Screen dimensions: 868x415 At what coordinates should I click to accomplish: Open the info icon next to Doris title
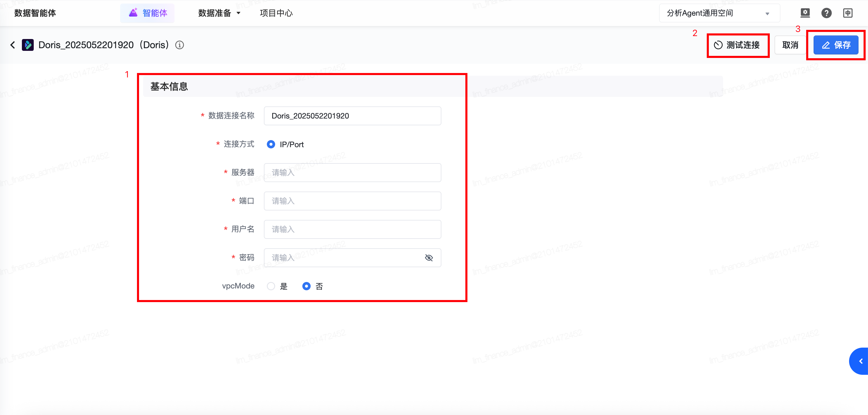[180, 45]
